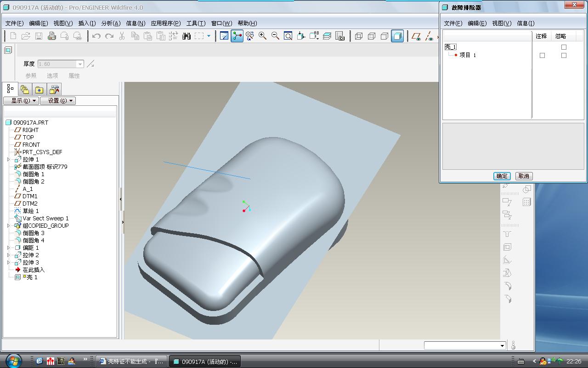
Task: Switch to the 壳特征不能生成 taskbar window
Action: point(132,362)
